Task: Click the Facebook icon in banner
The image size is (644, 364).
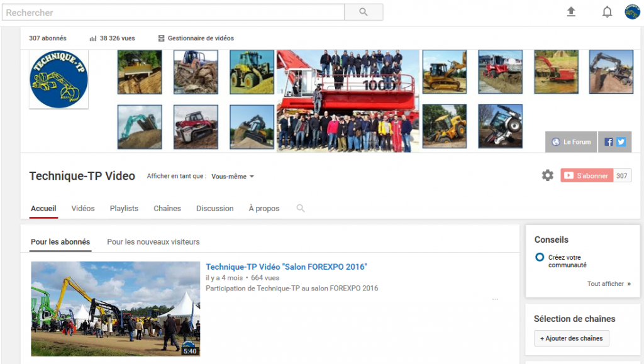Action: coord(609,142)
